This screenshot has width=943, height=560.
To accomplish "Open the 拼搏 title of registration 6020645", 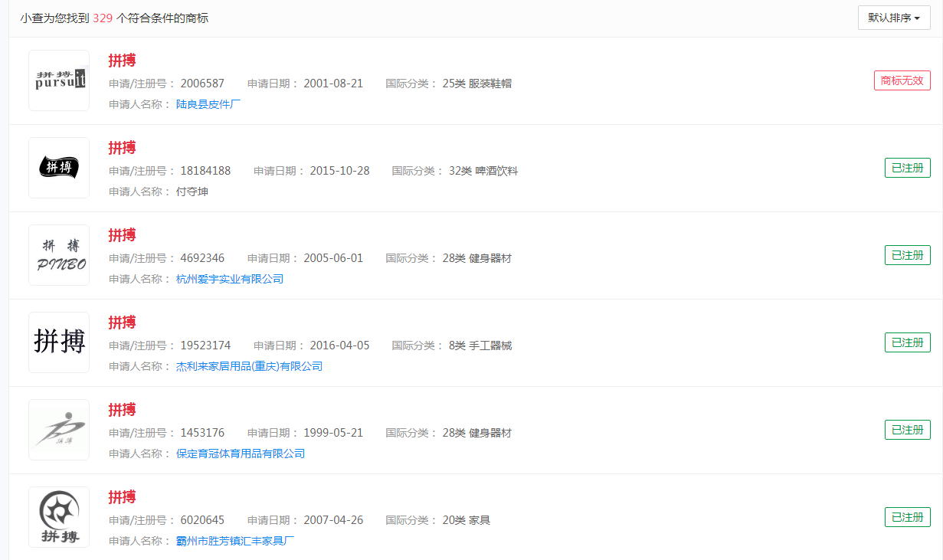I will [x=122, y=497].
